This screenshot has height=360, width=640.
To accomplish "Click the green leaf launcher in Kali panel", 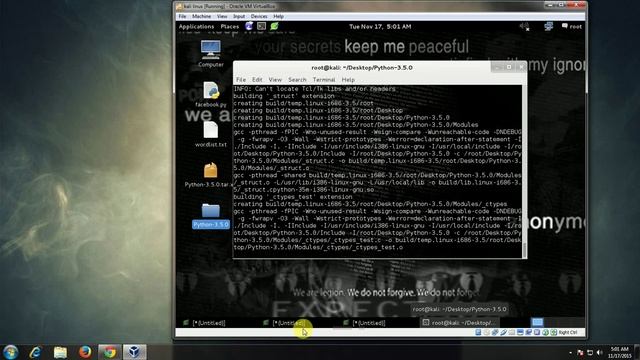I will coord(274,26).
